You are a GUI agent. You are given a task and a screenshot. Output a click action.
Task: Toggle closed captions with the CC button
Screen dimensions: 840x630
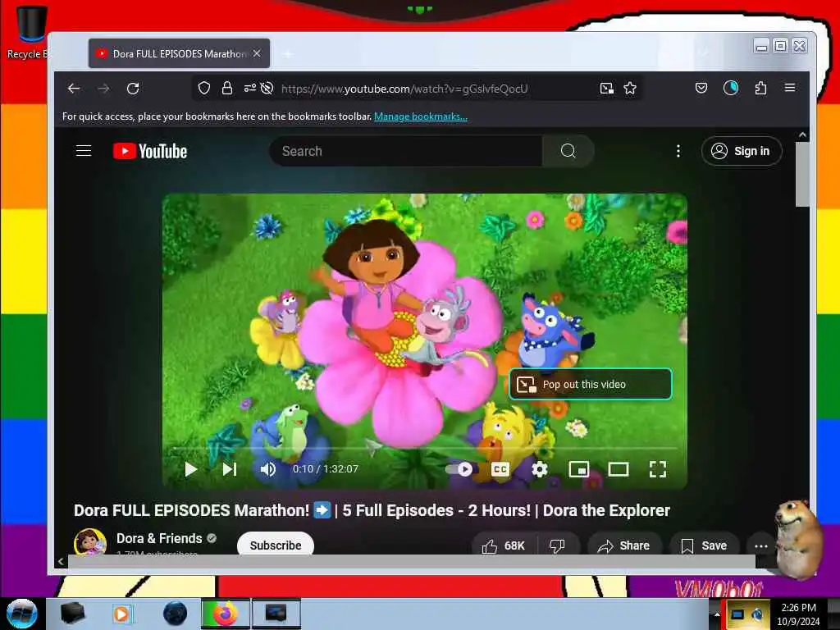(500, 469)
